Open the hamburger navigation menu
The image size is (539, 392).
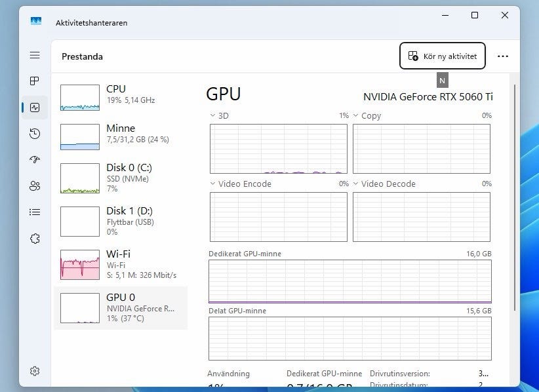coord(35,55)
